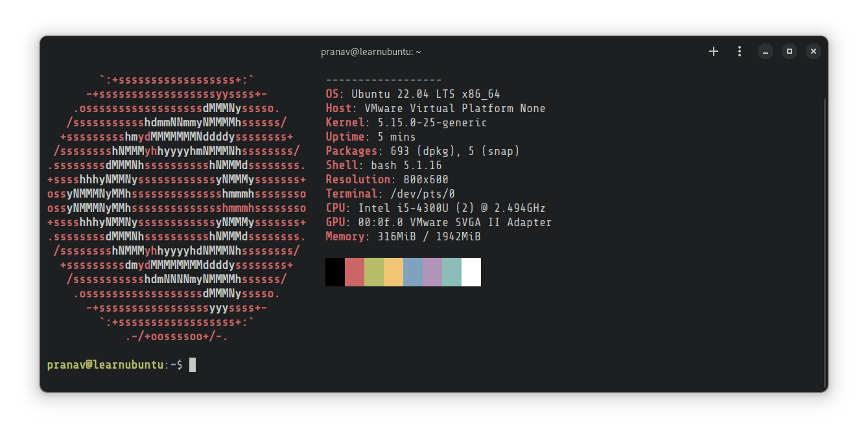Minimize the terminal window
The width and height of the screenshot is (868, 436).
766,51
